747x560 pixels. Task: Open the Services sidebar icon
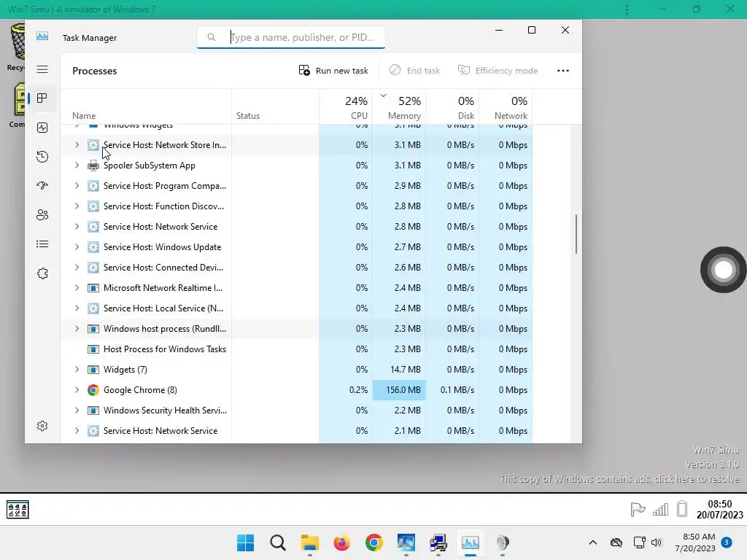click(42, 273)
